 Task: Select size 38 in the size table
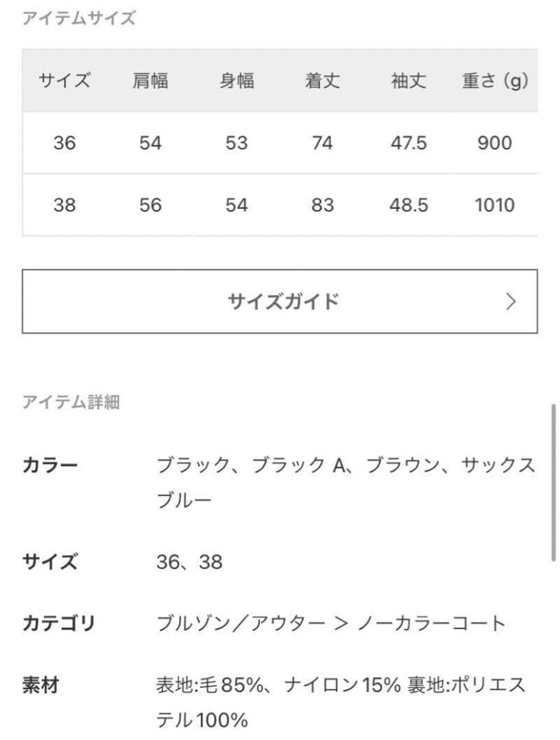(65, 205)
